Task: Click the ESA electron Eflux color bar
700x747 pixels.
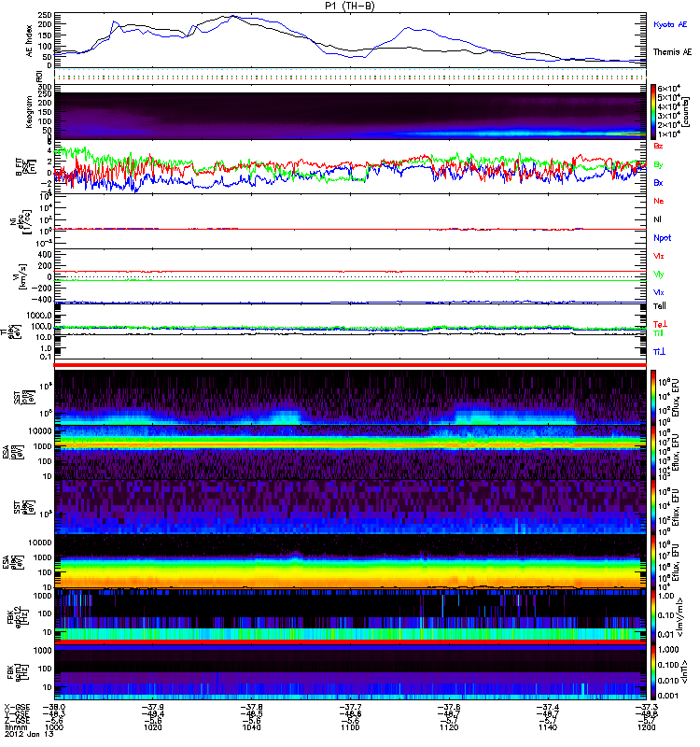Action: click(x=653, y=562)
